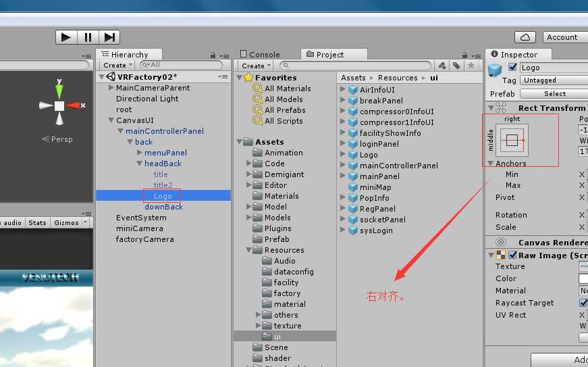Collapse the Anchors section
588x367 pixels.
491,164
